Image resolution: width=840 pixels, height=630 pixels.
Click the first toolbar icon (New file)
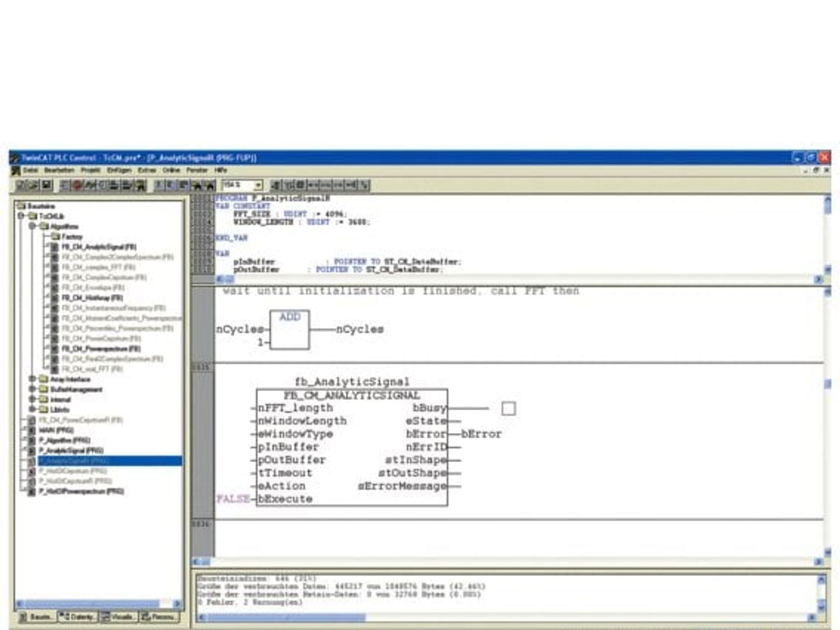point(21,185)
